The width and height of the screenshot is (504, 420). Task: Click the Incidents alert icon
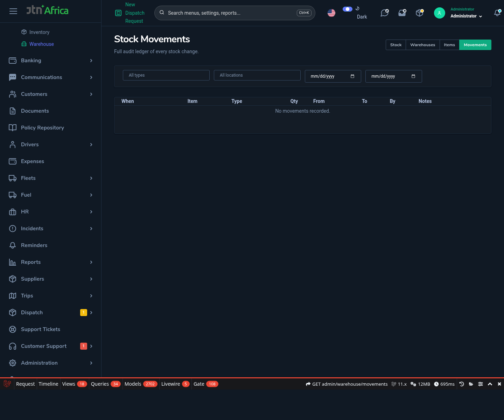13,229
